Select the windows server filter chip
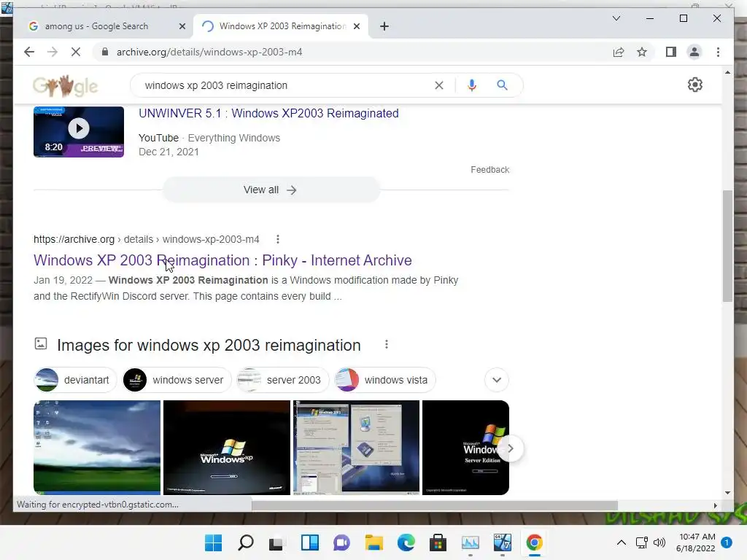This screenshot has height=560, width=747. tap(177, 380)
